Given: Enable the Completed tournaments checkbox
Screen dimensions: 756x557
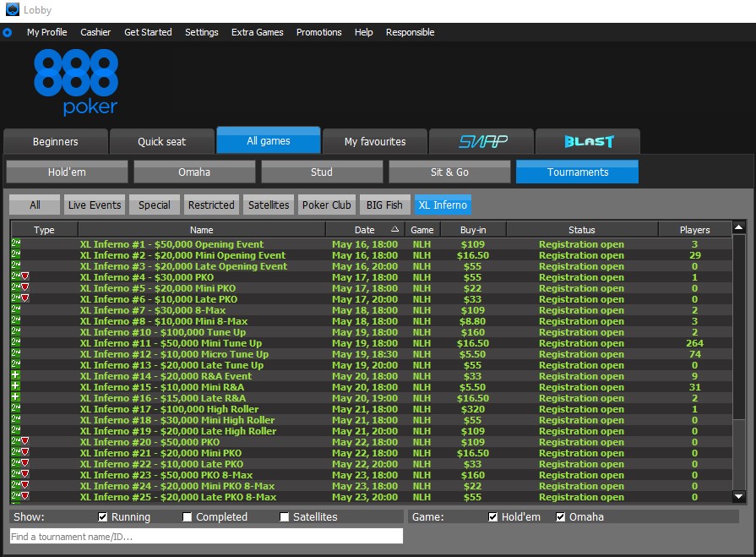Looking at the screenshot, I should coord(187,516).
